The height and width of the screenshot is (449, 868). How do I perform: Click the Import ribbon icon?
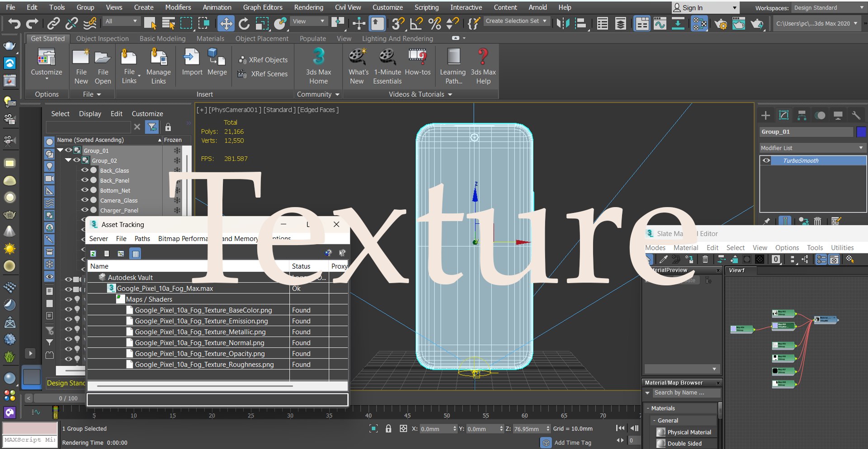(192, 62)
